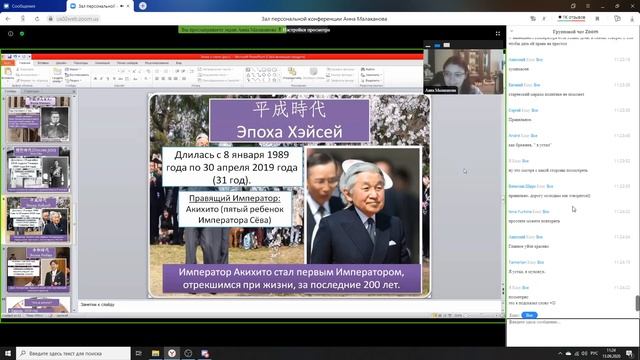This screenshot has height=360, width=640.
Task: Toggle bold formatting in ribbon
Action: pyautogui.click(x=96, y=79)
